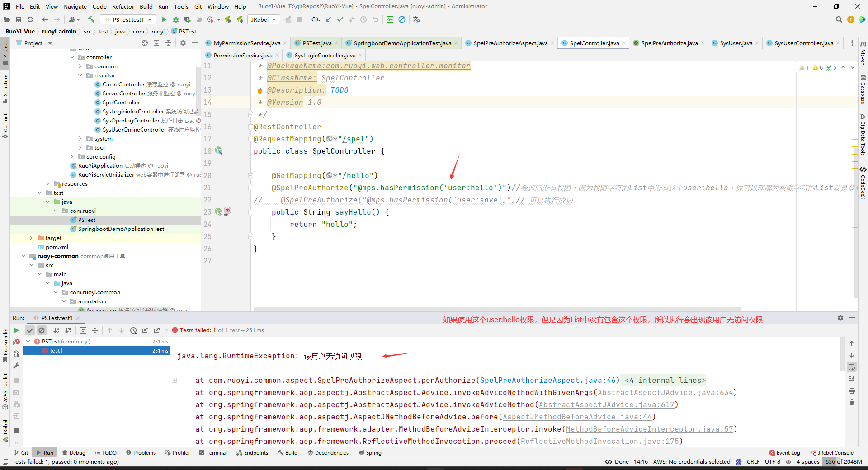Rerun failed tests icon in Run panel
The height and width of the screenshot is (470, 868).
point(17,342)
